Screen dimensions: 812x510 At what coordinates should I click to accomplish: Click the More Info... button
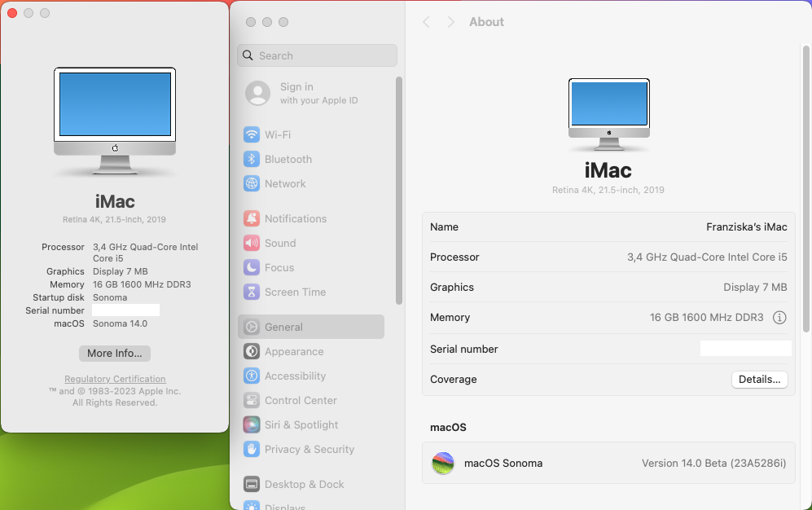[115, 353]
